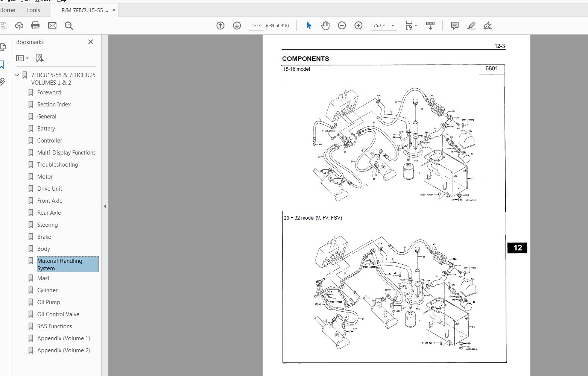Select the Highlight text tool

471,26
